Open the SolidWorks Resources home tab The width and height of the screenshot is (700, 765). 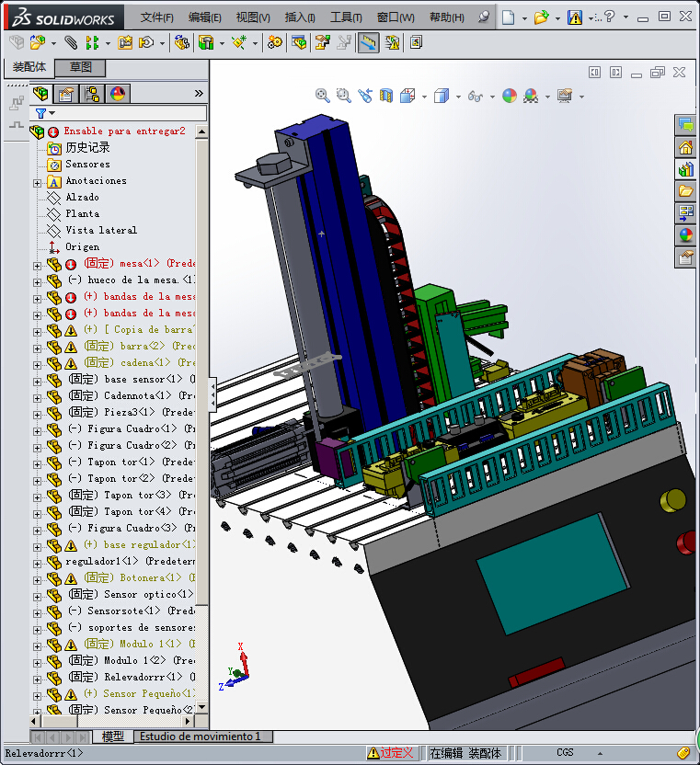pyautogui.click(x=685, y=147)
